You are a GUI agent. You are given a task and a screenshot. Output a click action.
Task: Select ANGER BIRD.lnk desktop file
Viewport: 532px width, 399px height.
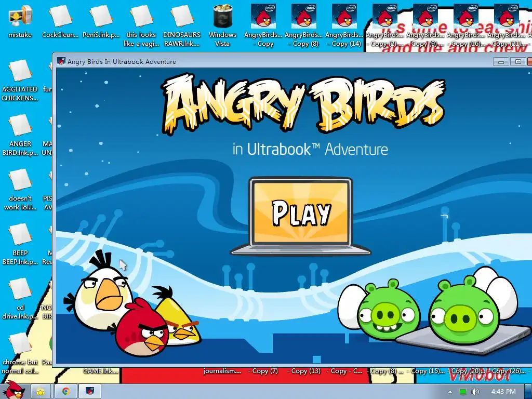point(20,135)
